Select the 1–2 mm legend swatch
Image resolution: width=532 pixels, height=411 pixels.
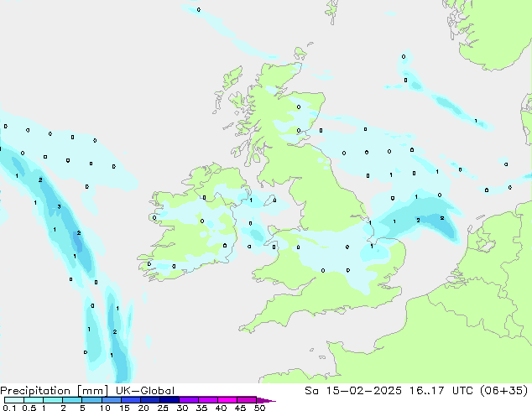tap(53, 400)
